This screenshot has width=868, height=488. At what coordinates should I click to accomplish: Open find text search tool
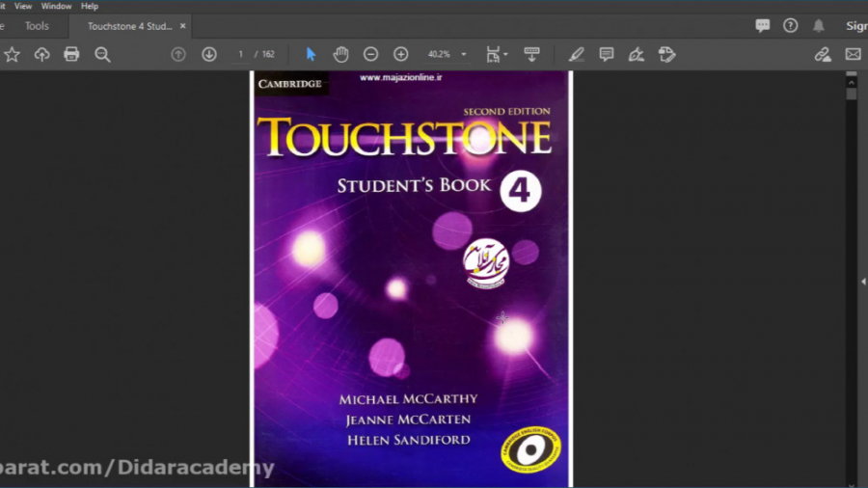(102, 54)
